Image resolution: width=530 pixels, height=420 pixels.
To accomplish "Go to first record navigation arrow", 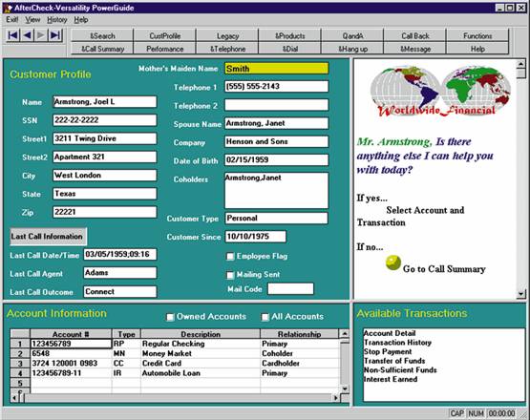I will (x=13, y=35).
